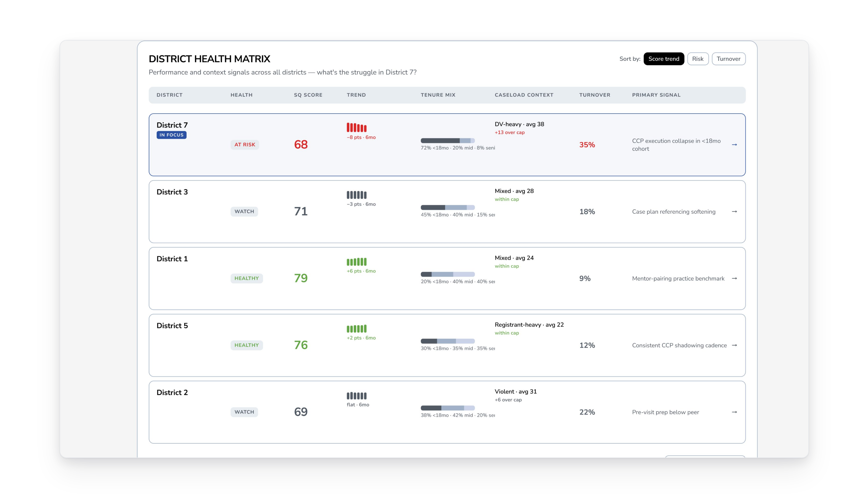The width and height of the screenshot is (868, 498).
Task: Click SQ score 79
Action: (301, 278)
